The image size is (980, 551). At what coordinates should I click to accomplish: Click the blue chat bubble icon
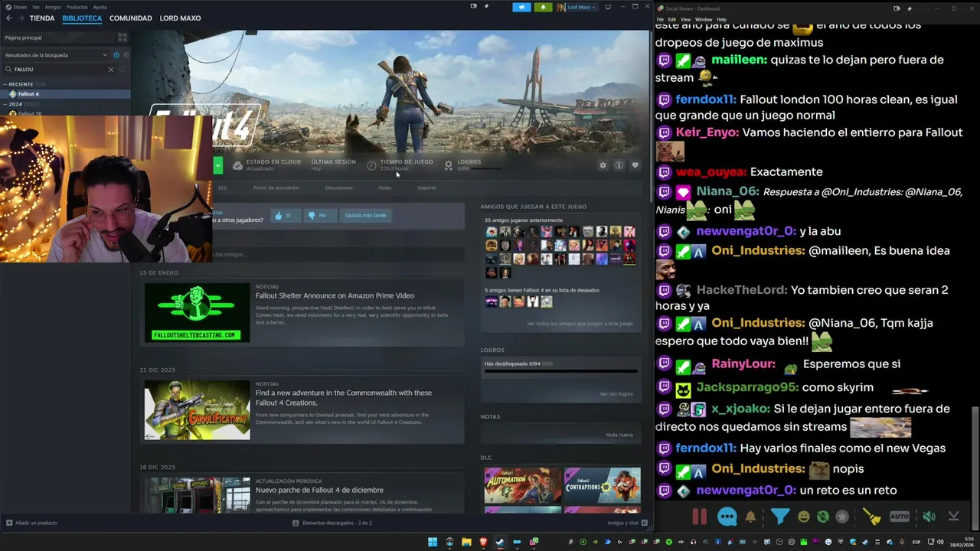[727, 517]
